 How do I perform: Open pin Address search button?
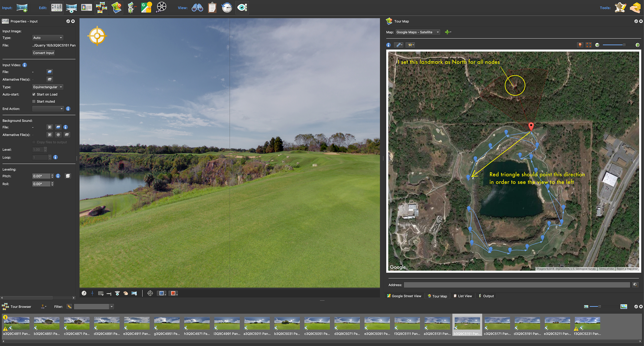[x=635, y=285]
